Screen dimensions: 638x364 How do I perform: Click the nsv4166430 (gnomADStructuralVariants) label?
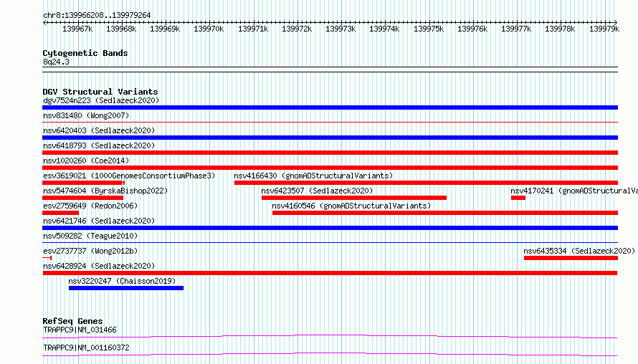point(313,176)
